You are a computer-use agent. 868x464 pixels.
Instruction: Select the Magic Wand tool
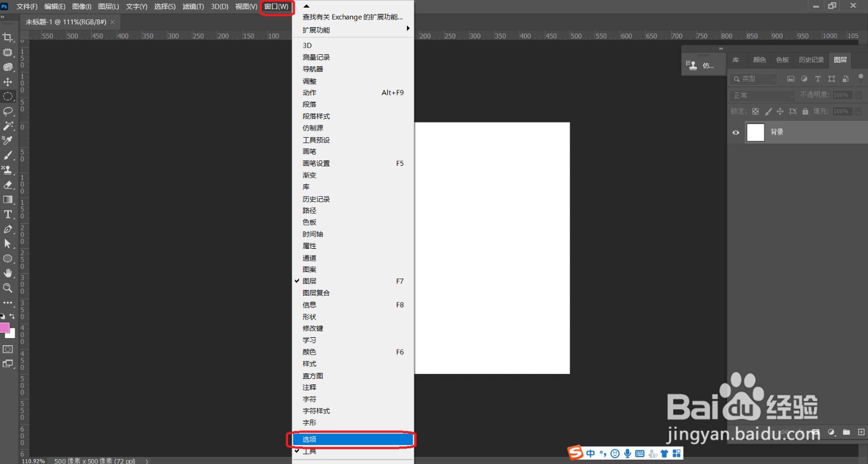[8, 126]
